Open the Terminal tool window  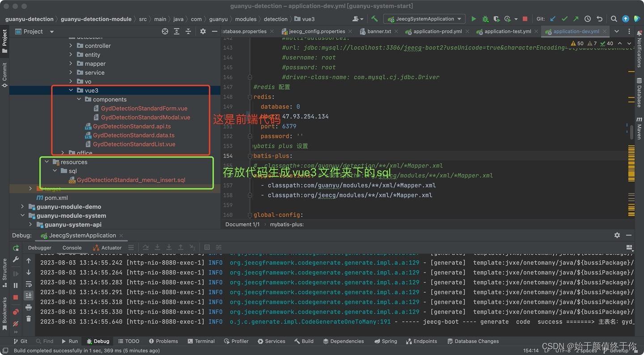coord(201,341)
